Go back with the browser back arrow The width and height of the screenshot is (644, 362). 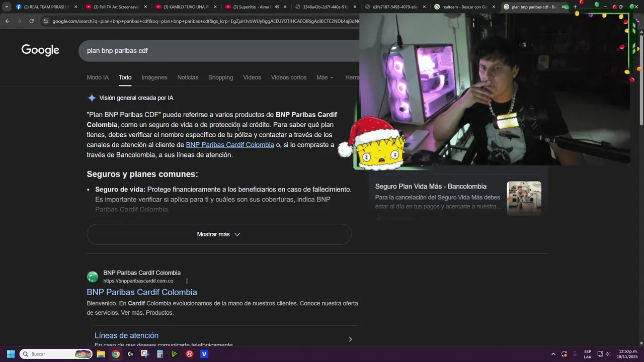(7, 21)
